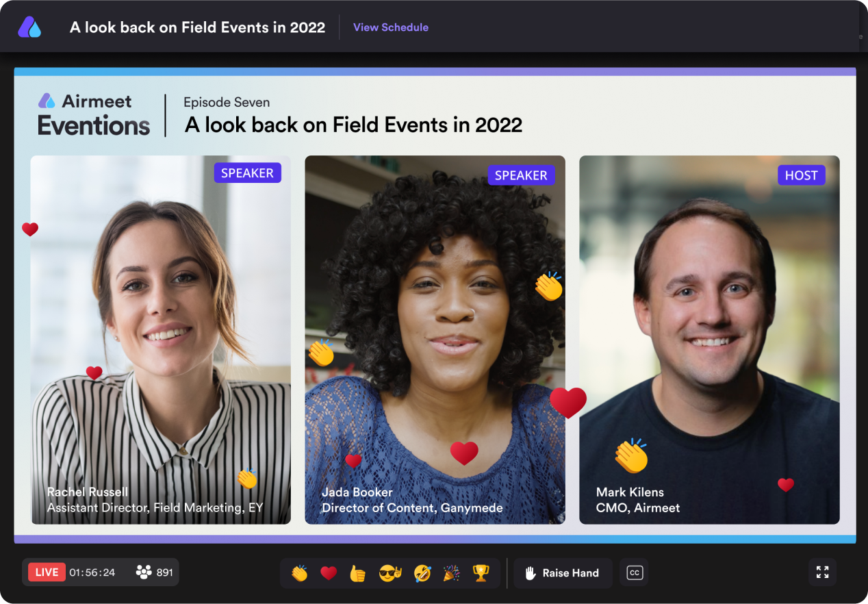Click the SPEAKER badge on Rachel's tile
Viewport: 868px width, 604px height.
247,173
